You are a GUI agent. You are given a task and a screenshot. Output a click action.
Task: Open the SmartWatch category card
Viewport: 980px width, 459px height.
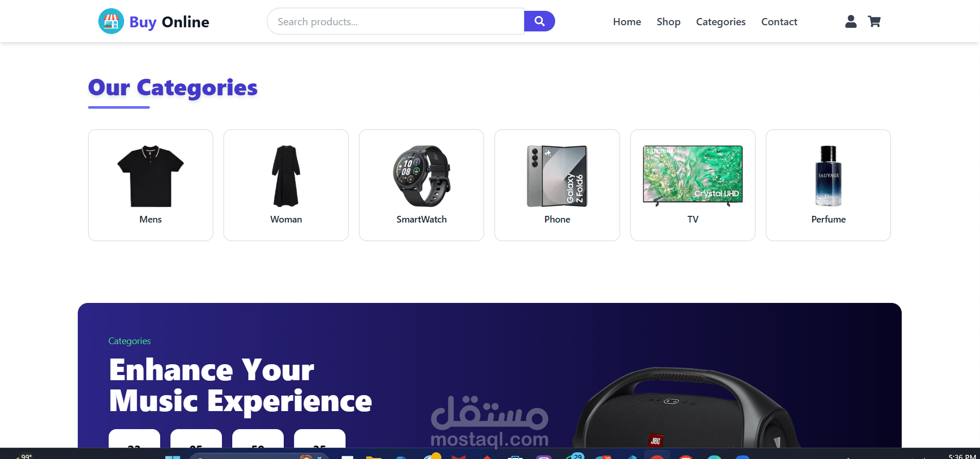[421, 185]
